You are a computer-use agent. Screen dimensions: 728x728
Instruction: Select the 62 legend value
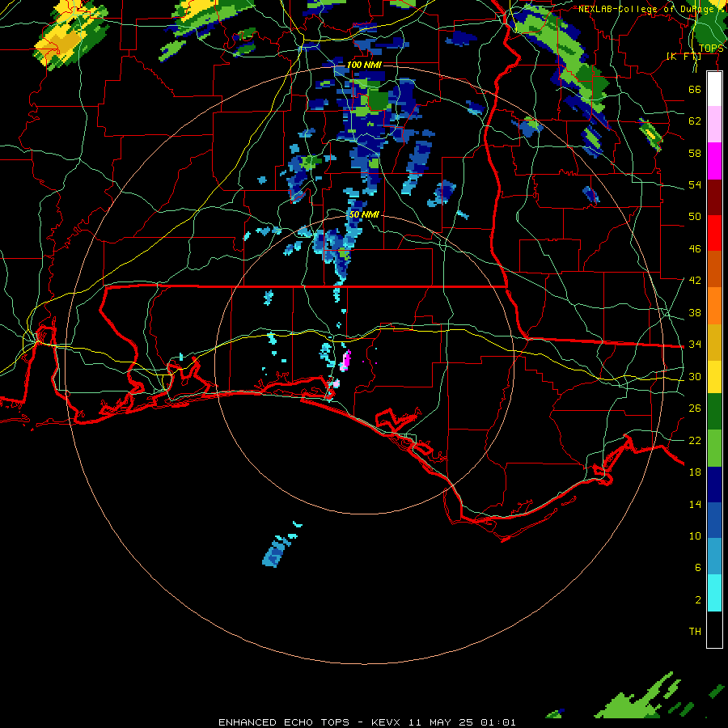pos(695,121)
